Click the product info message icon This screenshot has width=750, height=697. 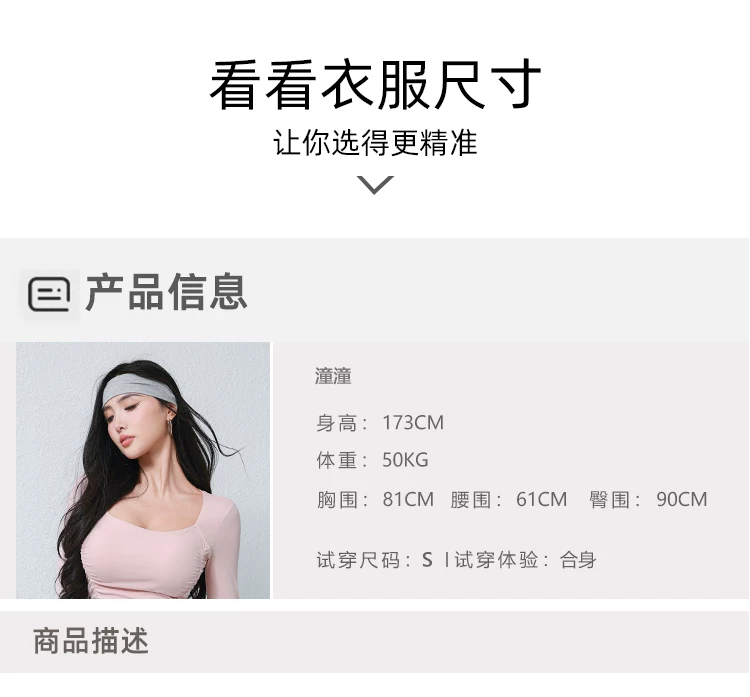(x=49, y=294)
